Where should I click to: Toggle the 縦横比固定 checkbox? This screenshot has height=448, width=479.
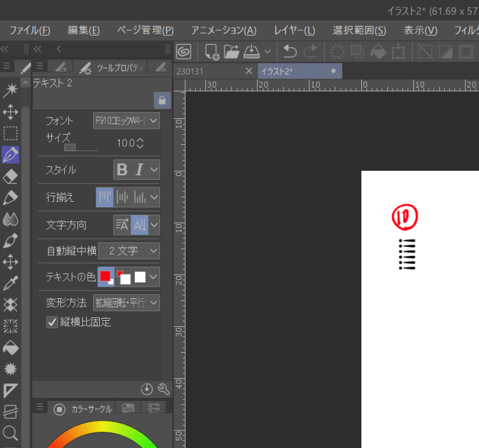52,322
